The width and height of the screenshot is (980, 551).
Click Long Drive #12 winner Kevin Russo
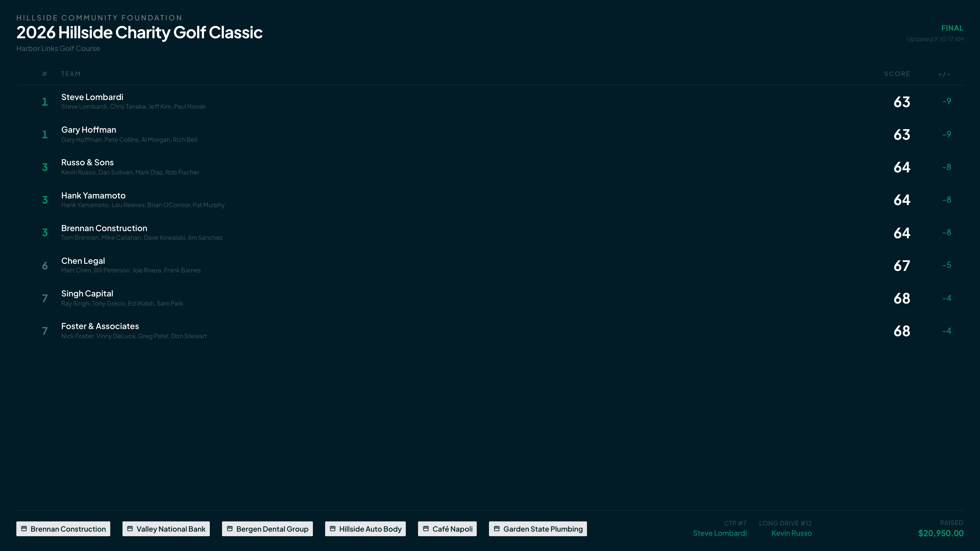792,533
